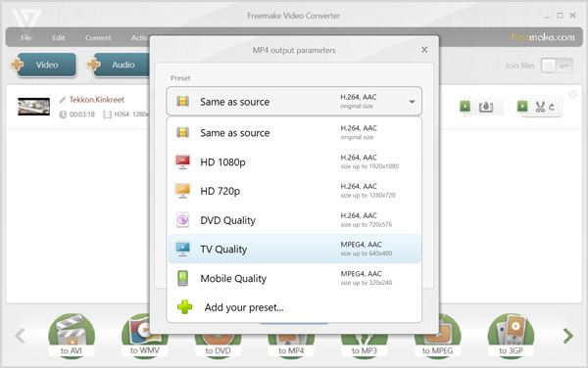Open the Edit menu
Screen dimensions: 588x368
[x=58, y=38]
